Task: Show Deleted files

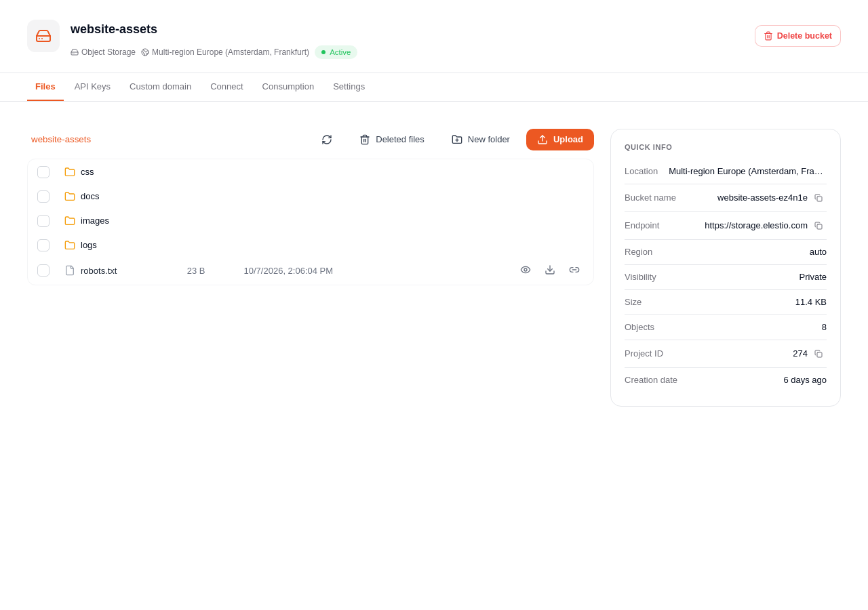Action: [392, 140]
